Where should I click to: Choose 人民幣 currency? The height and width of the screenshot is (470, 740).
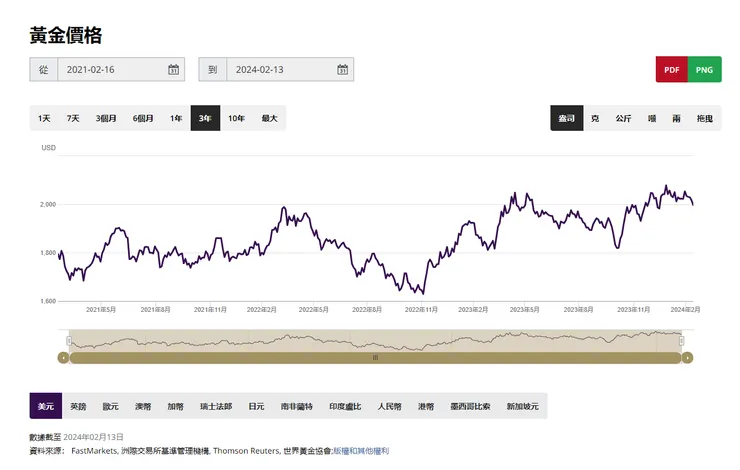coord(390,406)
